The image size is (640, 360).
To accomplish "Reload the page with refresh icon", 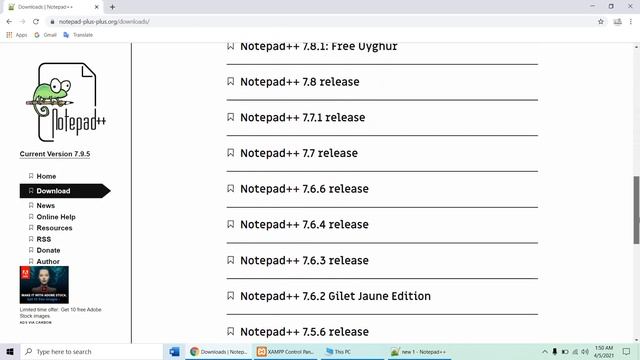I will (36, 22).
